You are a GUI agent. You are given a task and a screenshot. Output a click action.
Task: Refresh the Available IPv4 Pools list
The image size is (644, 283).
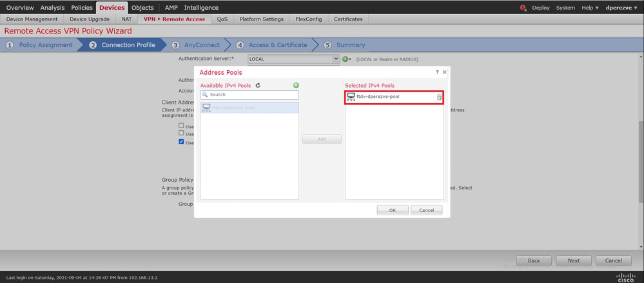point(258,86)
